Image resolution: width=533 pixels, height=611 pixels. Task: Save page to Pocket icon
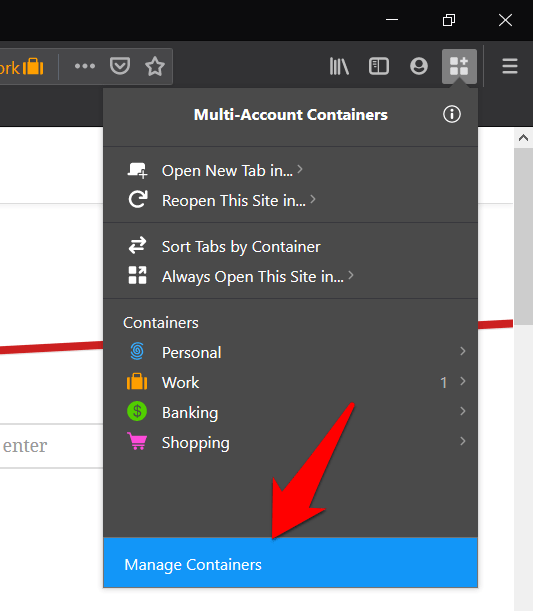(x=120, y=66)
